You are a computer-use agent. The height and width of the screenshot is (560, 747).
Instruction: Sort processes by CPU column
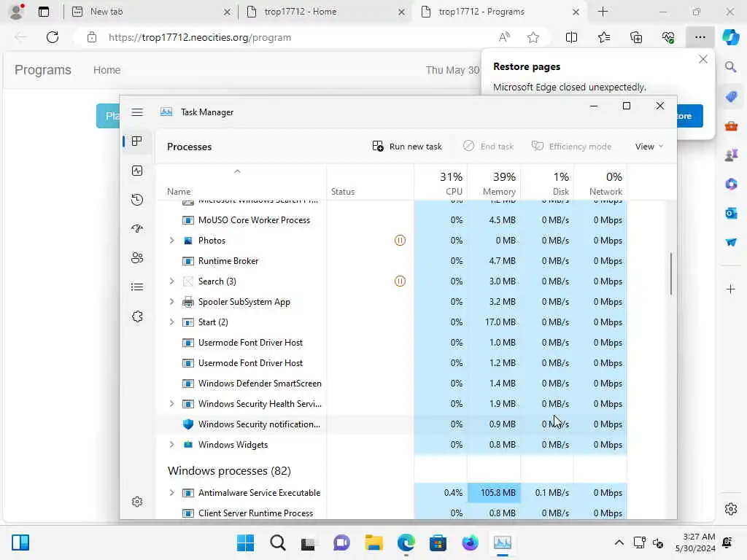click(x=441, y=183)
